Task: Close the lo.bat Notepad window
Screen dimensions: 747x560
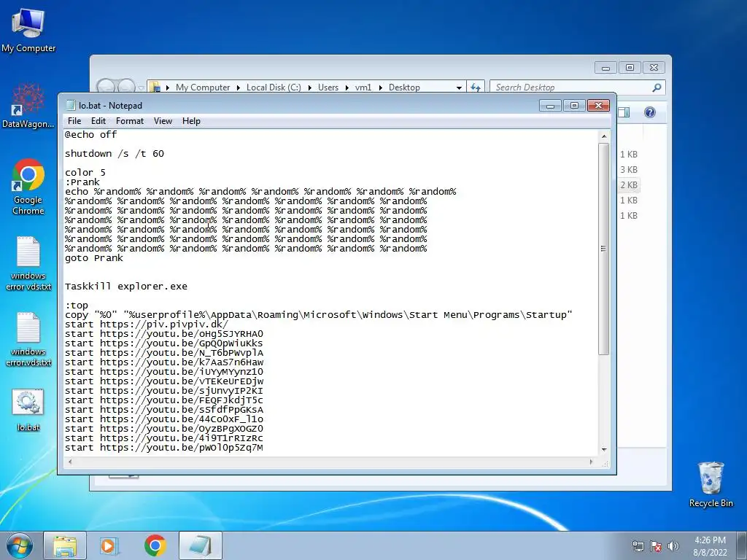Action: coord(598,105)
